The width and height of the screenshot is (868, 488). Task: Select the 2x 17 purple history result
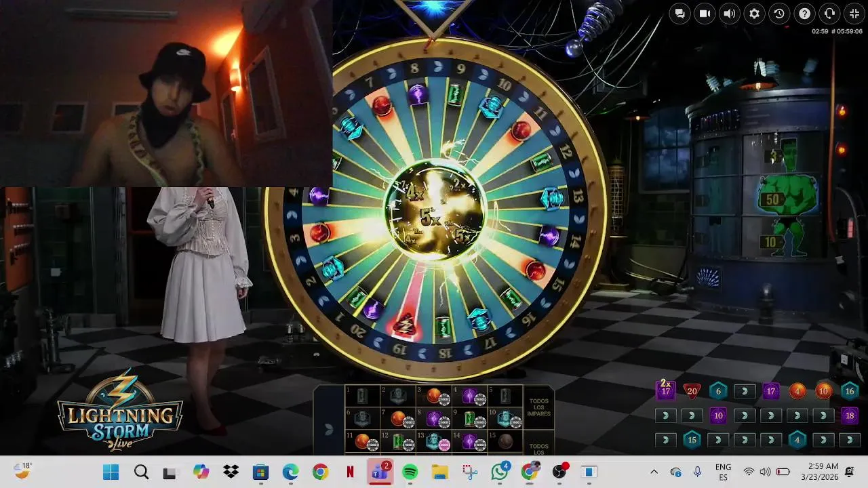(666, 390)
